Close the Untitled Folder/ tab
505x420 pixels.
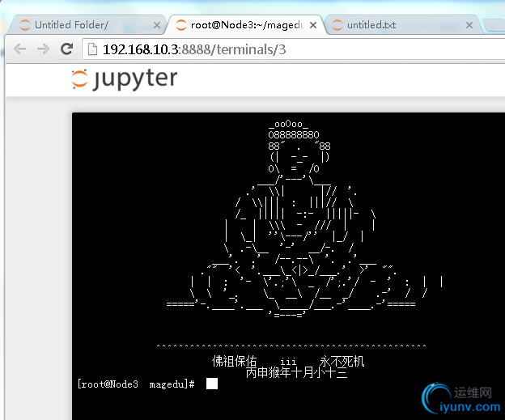tap(157, 25)
